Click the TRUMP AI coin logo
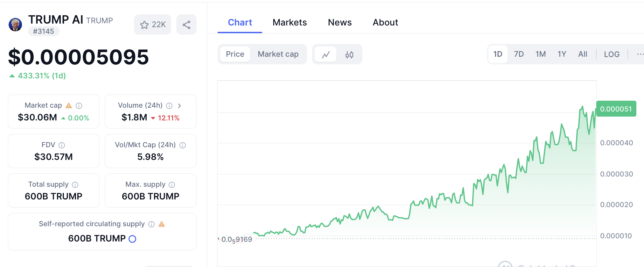644x267 pixels. click(15, 25)
